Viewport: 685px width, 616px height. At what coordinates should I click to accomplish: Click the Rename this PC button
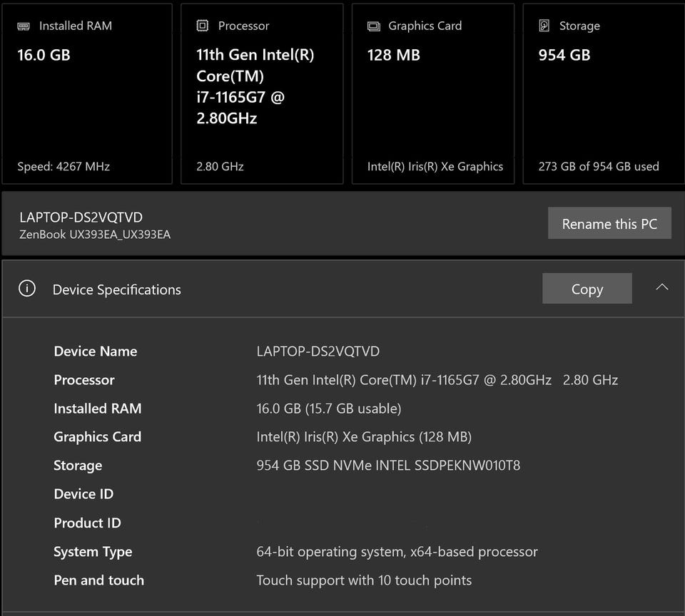(x=609, y=223)
